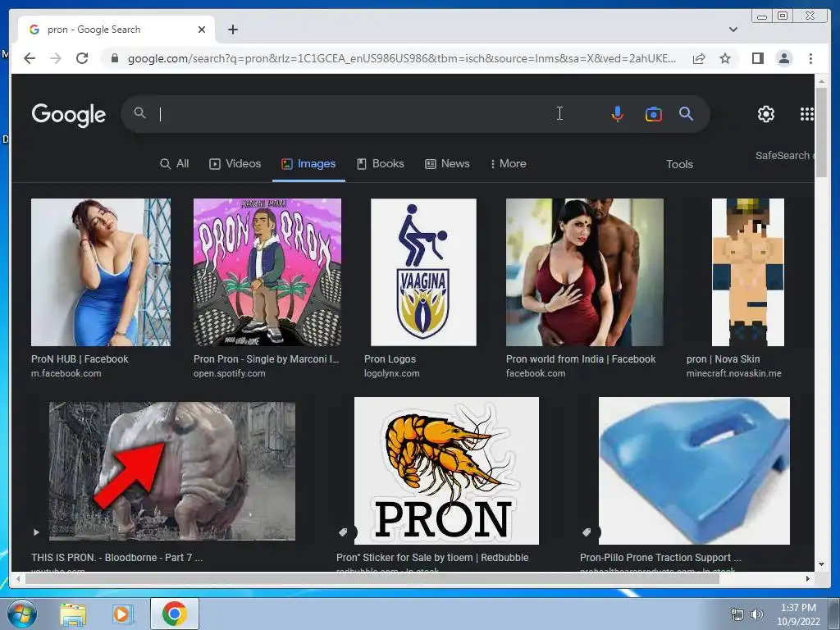Click the product tag icon on Pron-Pillo result

[587, 532]
